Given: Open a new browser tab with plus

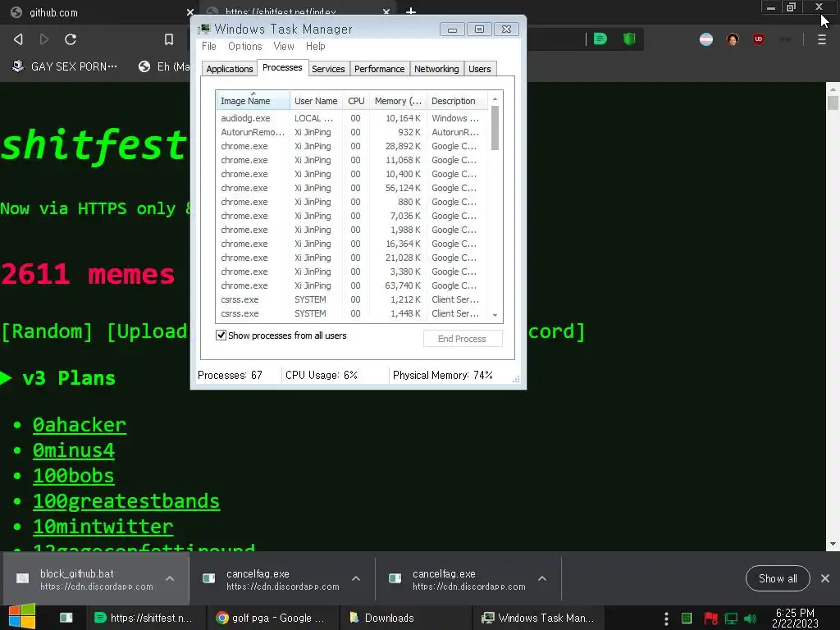Looking at the screenshot, I should (411, 11).
